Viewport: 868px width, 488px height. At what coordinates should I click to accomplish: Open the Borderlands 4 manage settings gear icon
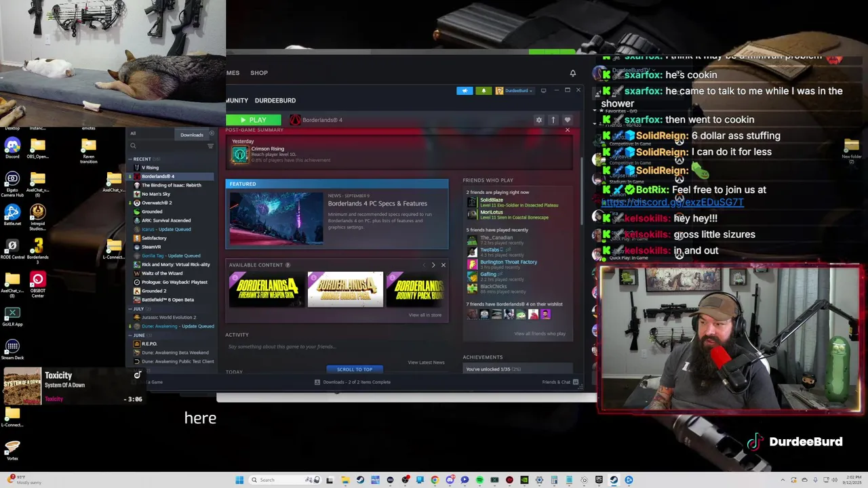point(539,120)
